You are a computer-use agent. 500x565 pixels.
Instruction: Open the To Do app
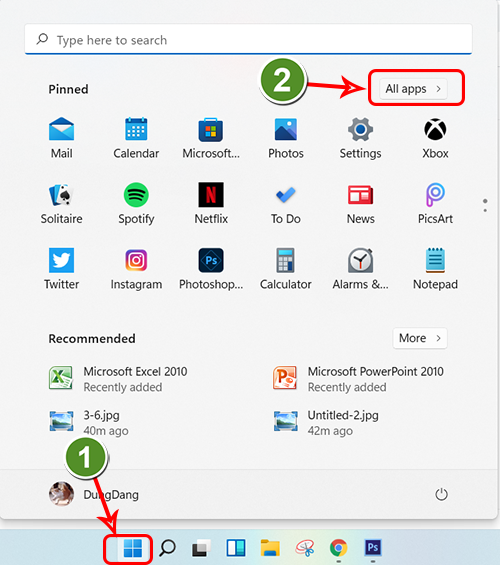[286, 203]
